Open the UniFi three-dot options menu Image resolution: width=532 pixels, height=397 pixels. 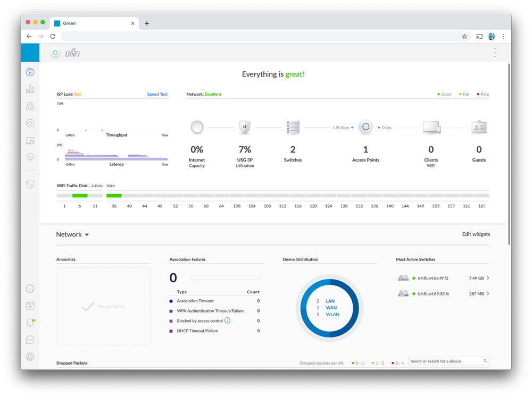tap(495, 53)
